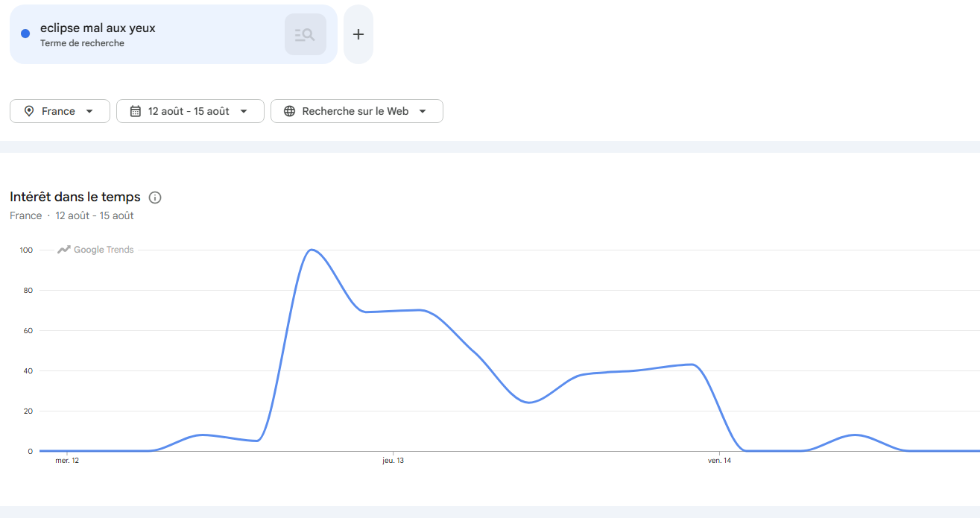The image size is (980, 530).
Task: Click the search-list icon in the term card
Action: point(306,34)
